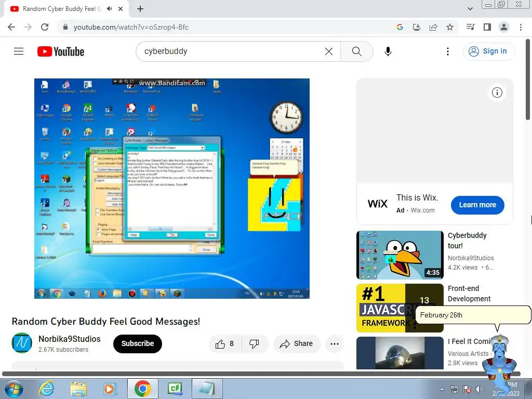Screen dimensions: 532x399
Task: Close the Random Cyber Buddy tab
Action: [121, 9]
